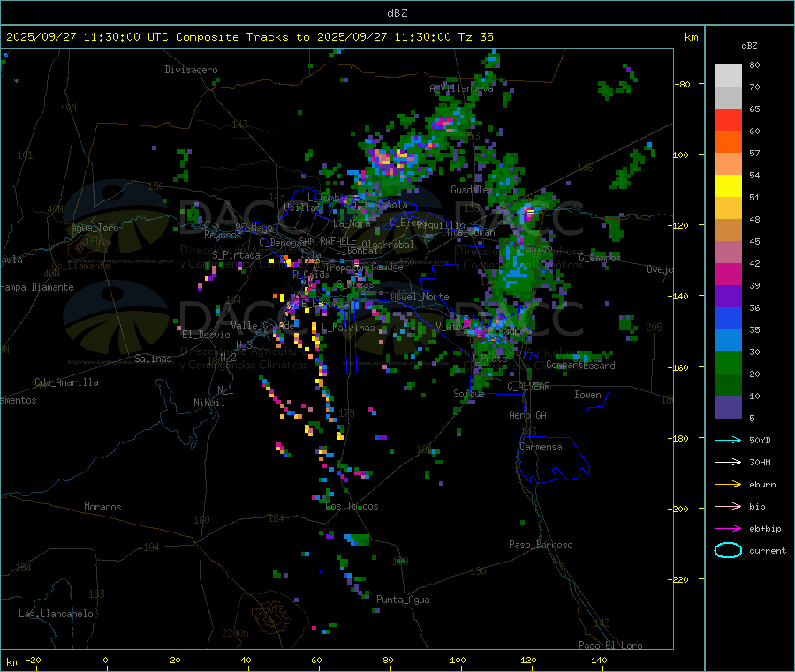
Task: Click the pink 45 dBZ color swatch
Action: click(x=728, y=252)
